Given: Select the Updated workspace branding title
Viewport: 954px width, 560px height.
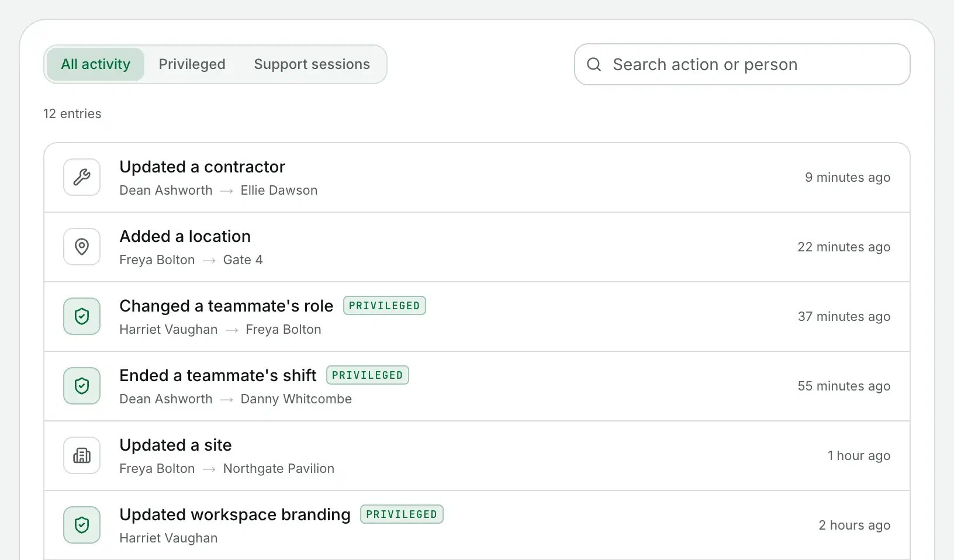Looking at the screenshot, I should (235, 514).
